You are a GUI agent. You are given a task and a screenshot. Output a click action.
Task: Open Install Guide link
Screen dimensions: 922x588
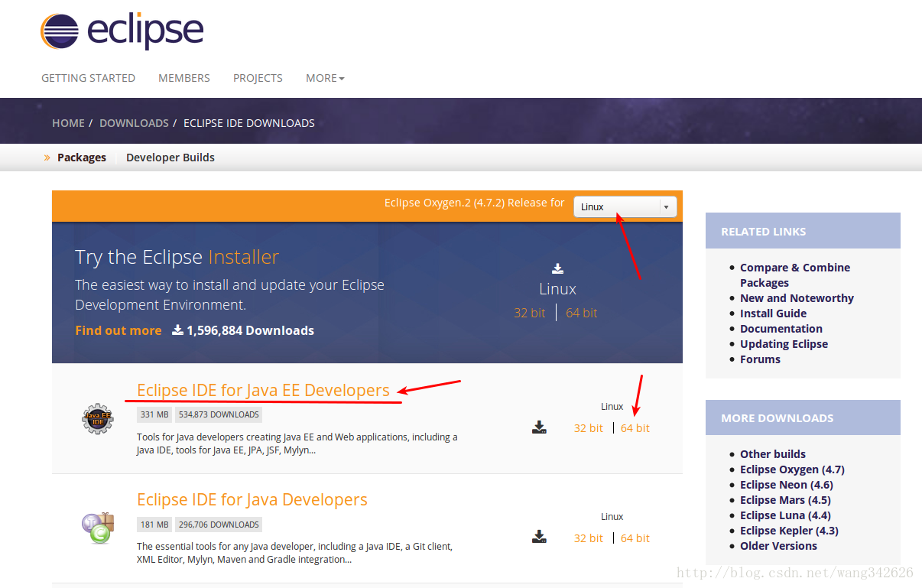773,313
